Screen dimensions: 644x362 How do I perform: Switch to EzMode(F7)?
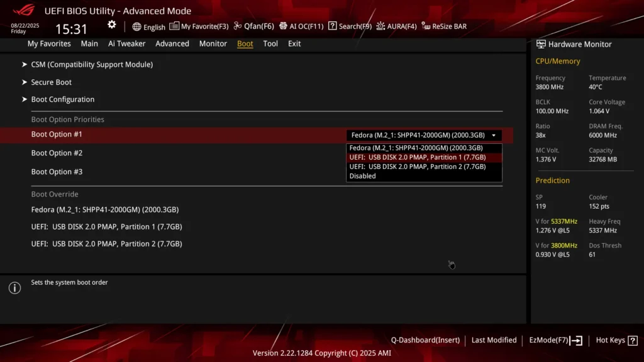(548, 340)
